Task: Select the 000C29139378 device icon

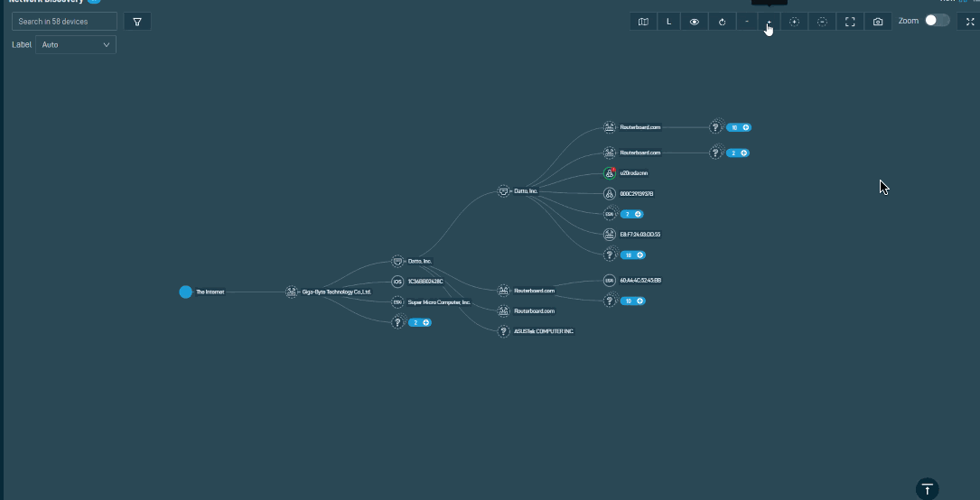Action: 610,194
